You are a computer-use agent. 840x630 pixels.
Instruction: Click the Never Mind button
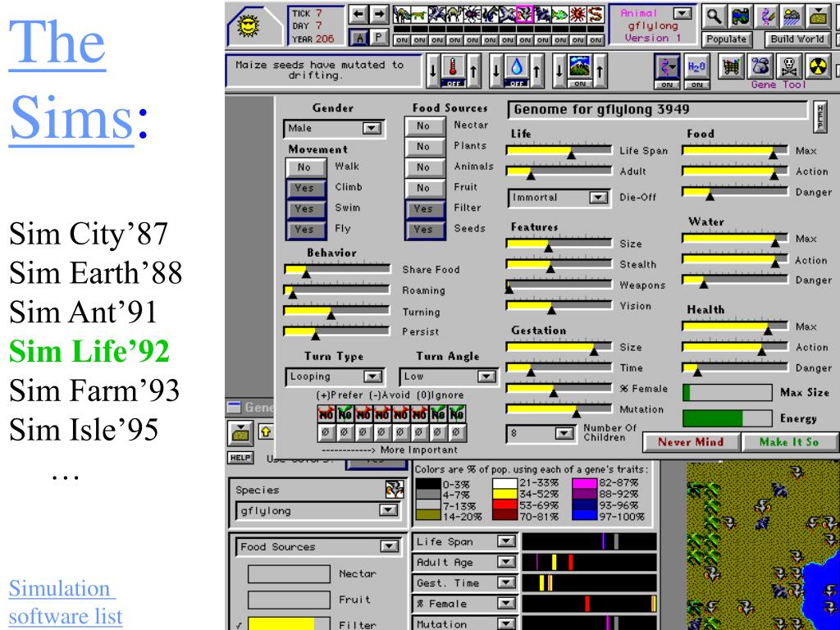[691, 442]
